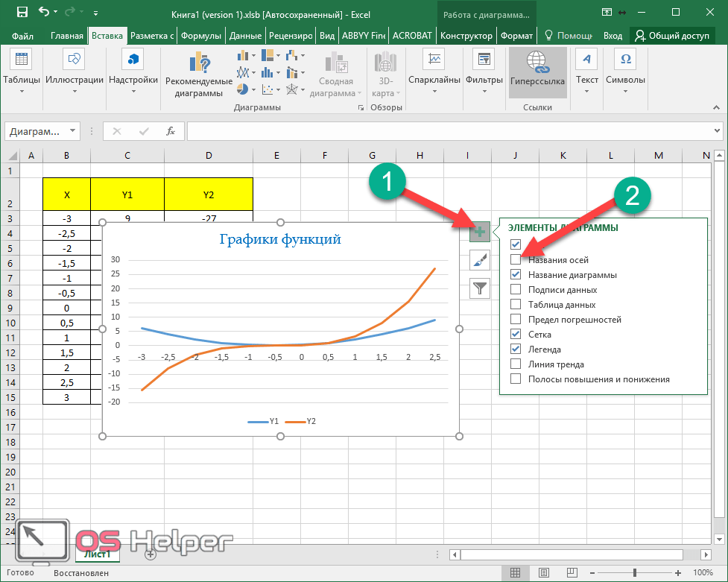Image resolution: width=728 pixels, height=582 pixels.
Task: Click the Save icon in title bar
Action: 22,13
